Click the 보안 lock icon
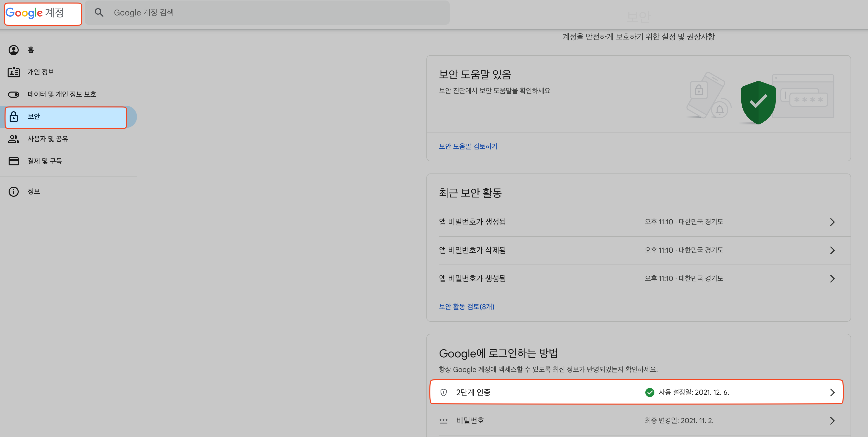The height and width of the screenshot is (437, 868). click(x=13, y=117)
